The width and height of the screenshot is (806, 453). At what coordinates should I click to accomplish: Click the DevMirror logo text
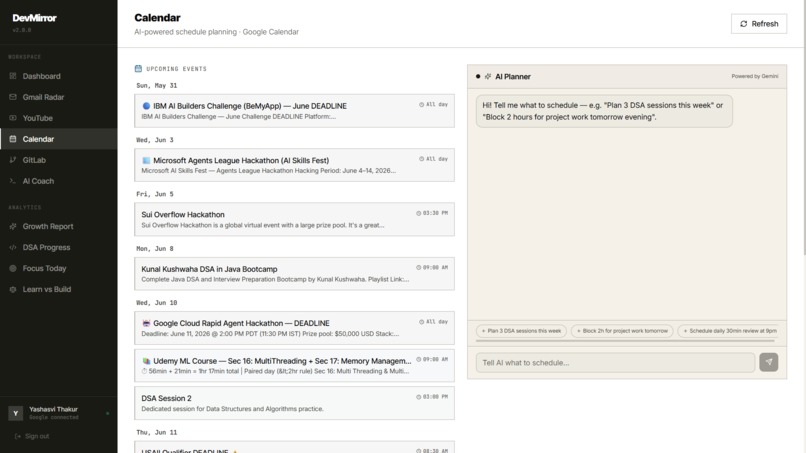click(34, 18)
